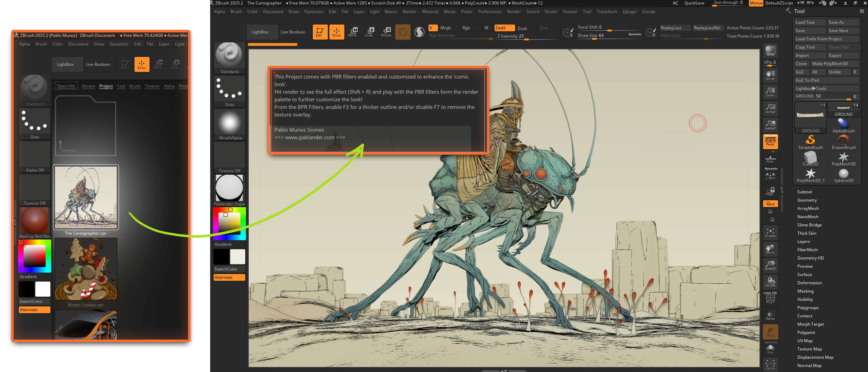This screenshot has height=372, width=868.
Task: Expand the Masking section
Action: tap(805, 291)
